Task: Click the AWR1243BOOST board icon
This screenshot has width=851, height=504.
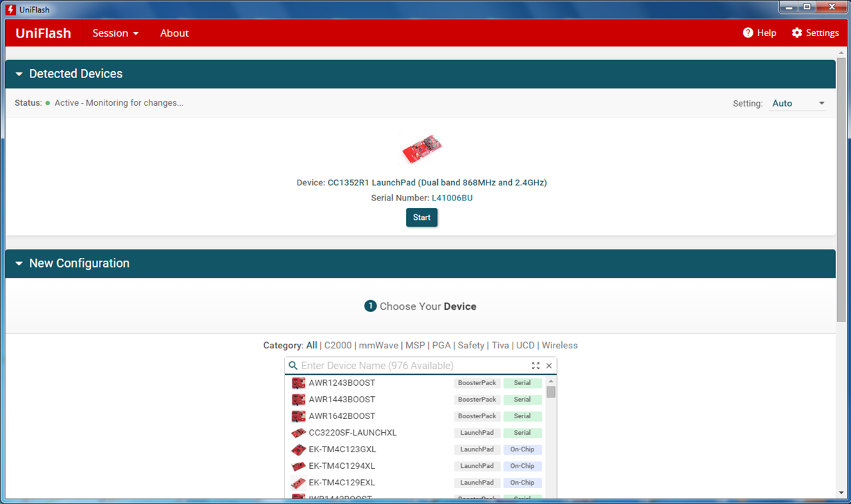Action: click(298, 383)
